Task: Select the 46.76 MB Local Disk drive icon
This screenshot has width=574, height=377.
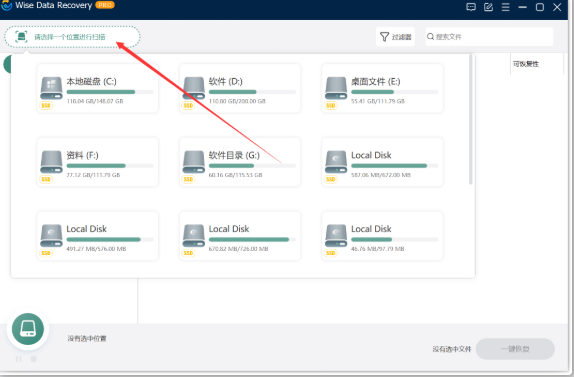Action: click(336, 235)
